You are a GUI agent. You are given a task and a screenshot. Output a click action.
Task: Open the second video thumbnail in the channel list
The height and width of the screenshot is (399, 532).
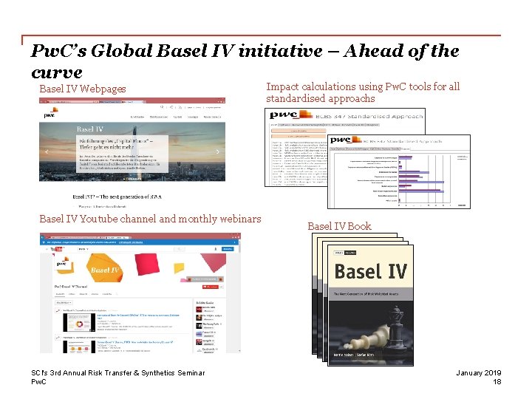79,347
